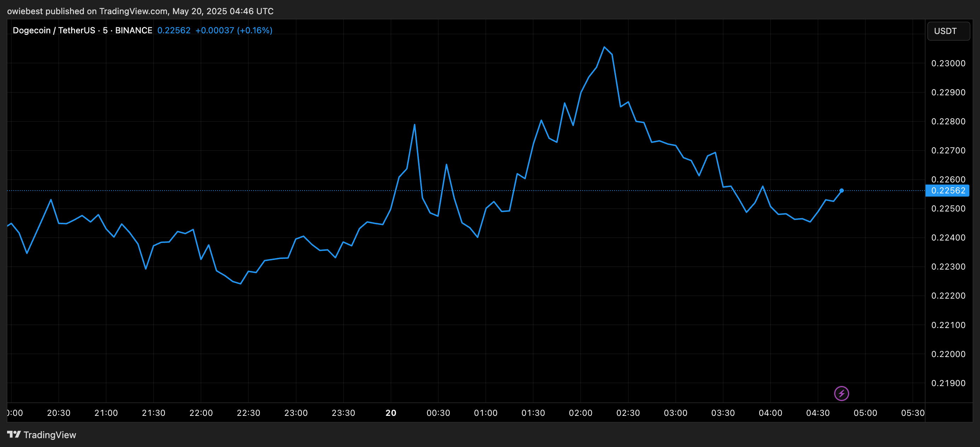Select the current price marker dot
Screen dimensions: 980x447
point(842,190)
